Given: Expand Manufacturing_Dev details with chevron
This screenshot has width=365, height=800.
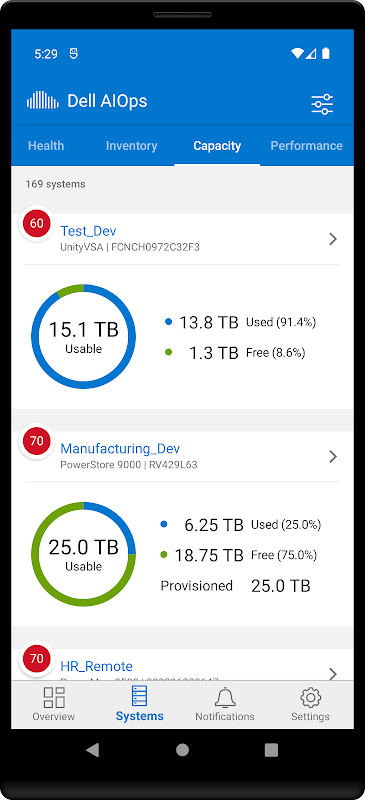Looking at the screenshot, I should pos(333,456).
